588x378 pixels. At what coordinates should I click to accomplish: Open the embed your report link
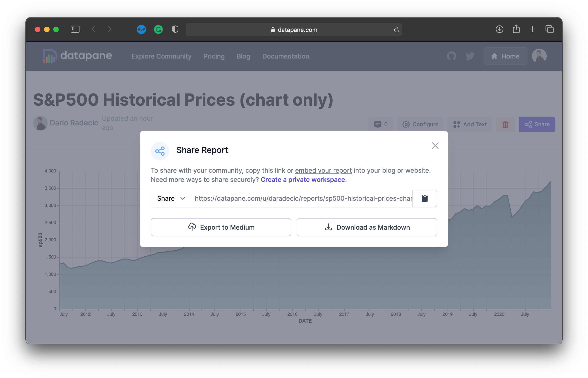pos(323,170)
